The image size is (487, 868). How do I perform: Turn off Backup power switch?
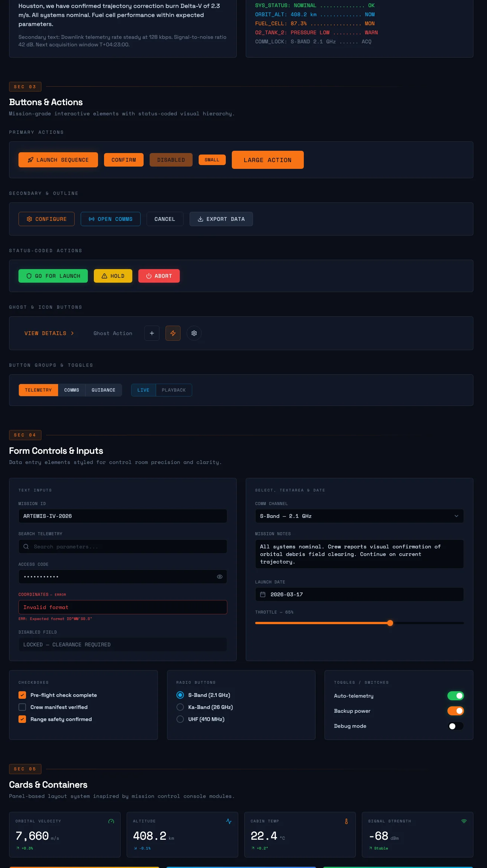(455, 711)
